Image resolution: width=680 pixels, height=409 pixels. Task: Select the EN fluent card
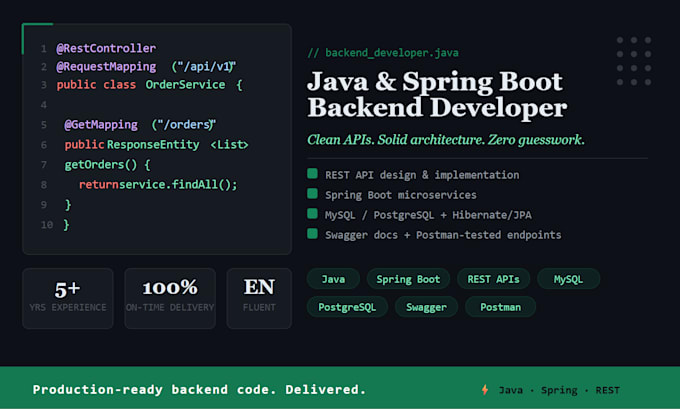point(259,298)
